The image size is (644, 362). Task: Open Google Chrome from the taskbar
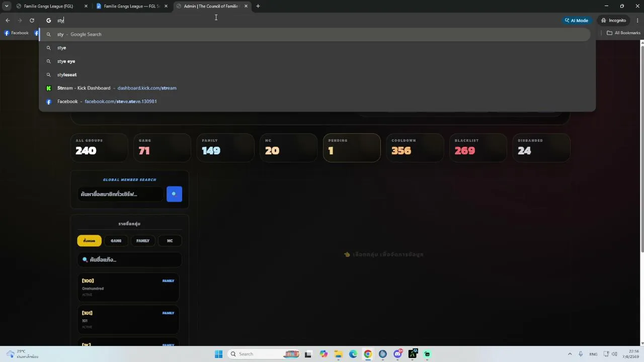368,354
